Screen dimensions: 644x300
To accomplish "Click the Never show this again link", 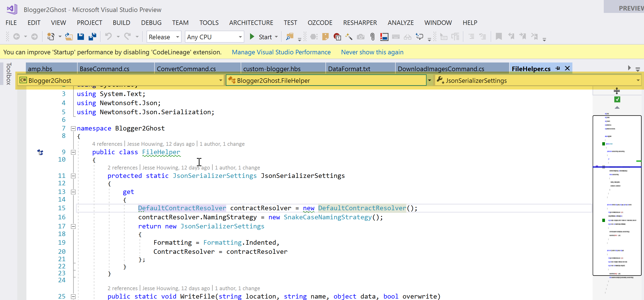I will coord(372,52).
